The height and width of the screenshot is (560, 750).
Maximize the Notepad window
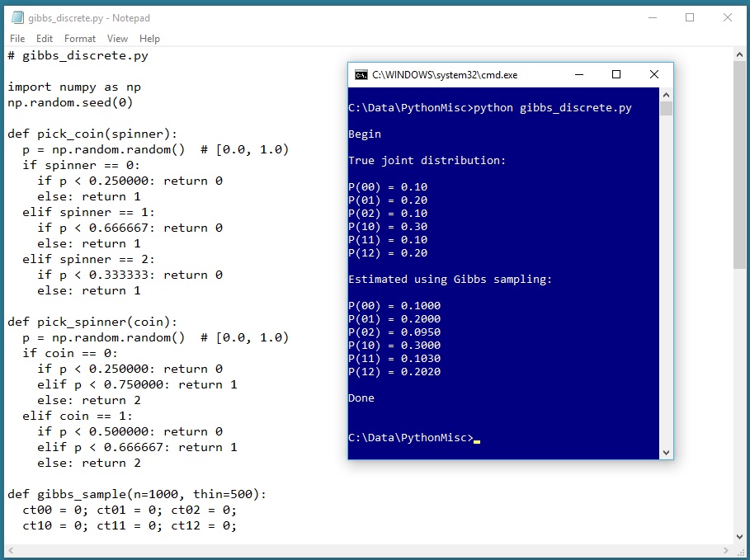(x=690, y=17)
